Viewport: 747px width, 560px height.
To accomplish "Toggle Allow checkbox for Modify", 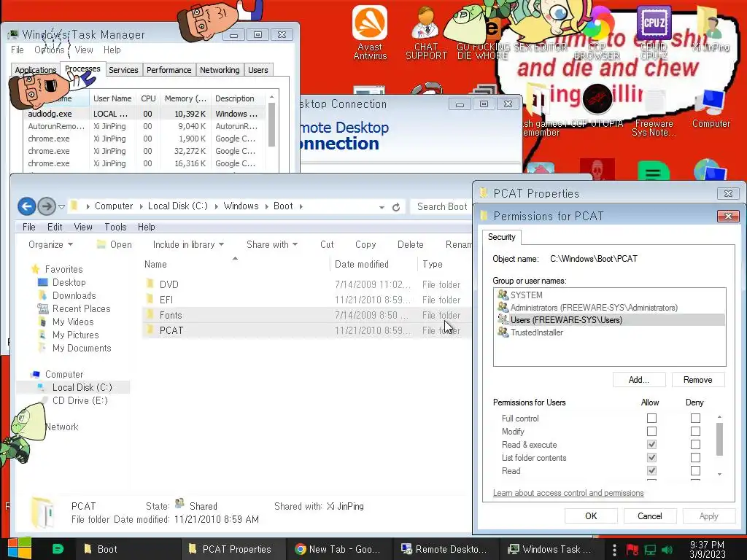I will (x=651, y=432).
